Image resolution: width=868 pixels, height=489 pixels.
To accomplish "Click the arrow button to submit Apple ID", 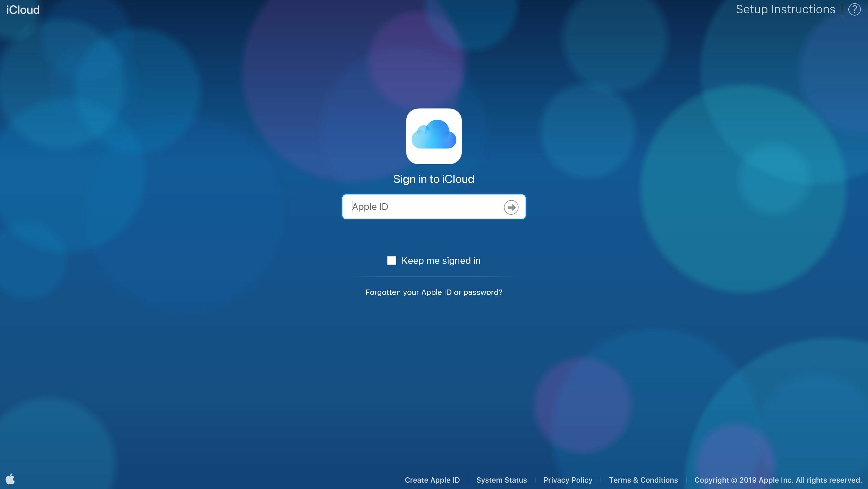I will [511, 207].
